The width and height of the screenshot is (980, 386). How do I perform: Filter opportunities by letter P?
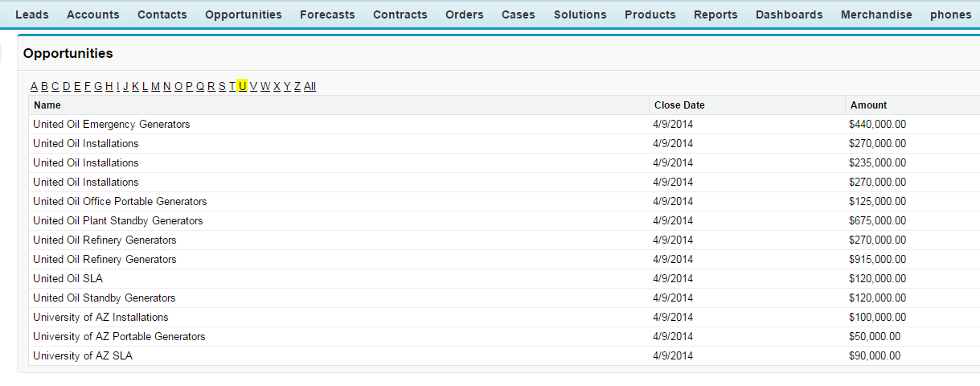point(190,86)
